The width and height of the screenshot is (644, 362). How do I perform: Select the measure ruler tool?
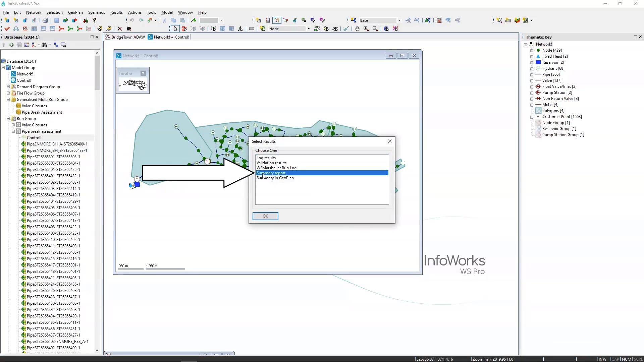[252, 29]
